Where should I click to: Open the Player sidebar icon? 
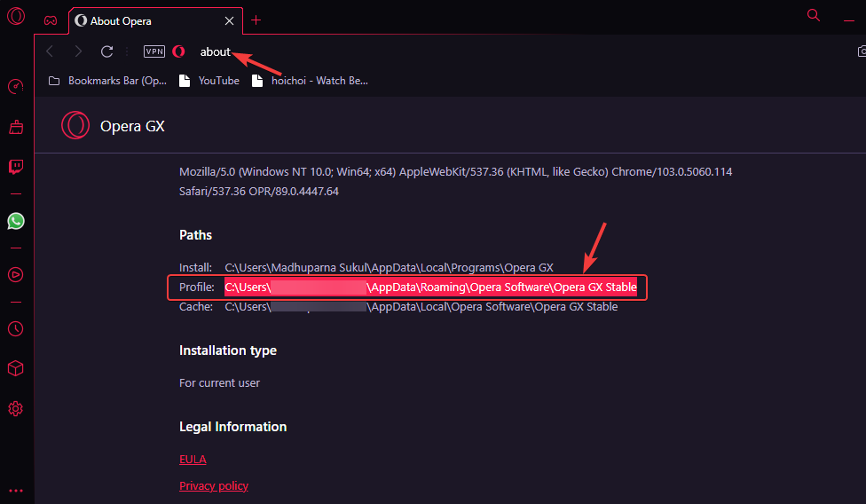point(15,275)
